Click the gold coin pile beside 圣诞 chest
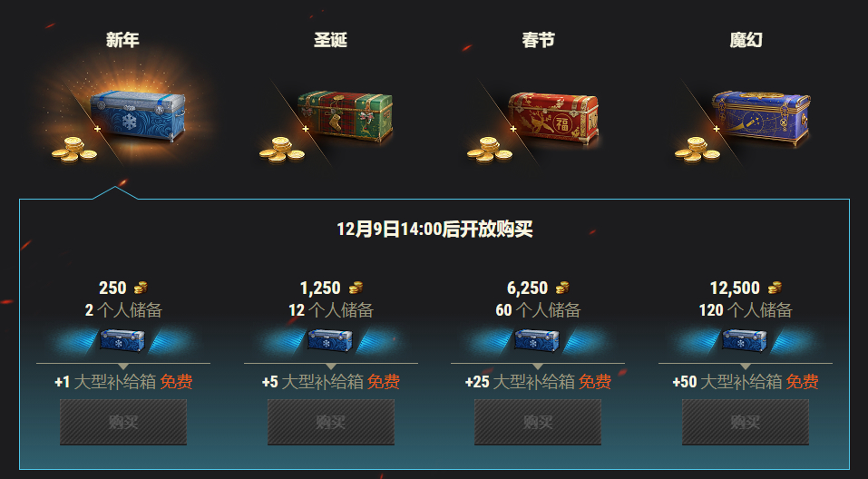 click(282, 150)
